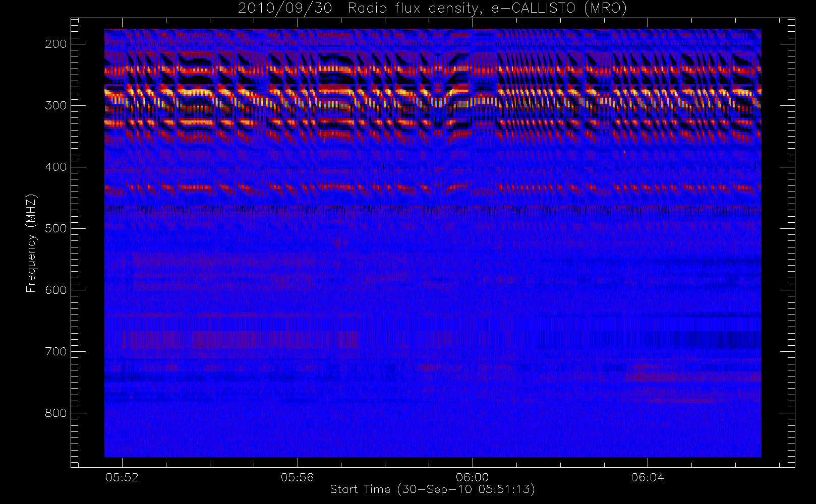
Task: Click the 05:52 time tick label
Action: click(122, 477)
